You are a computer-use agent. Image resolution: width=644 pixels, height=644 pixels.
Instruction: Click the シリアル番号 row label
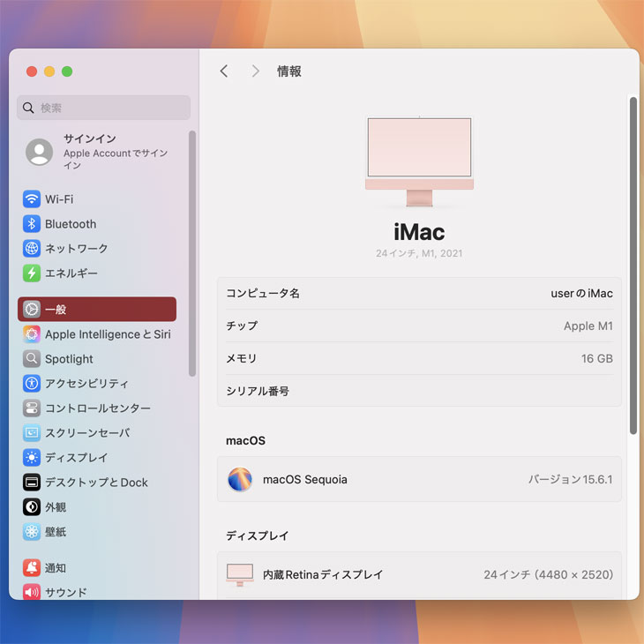[258, 391]
